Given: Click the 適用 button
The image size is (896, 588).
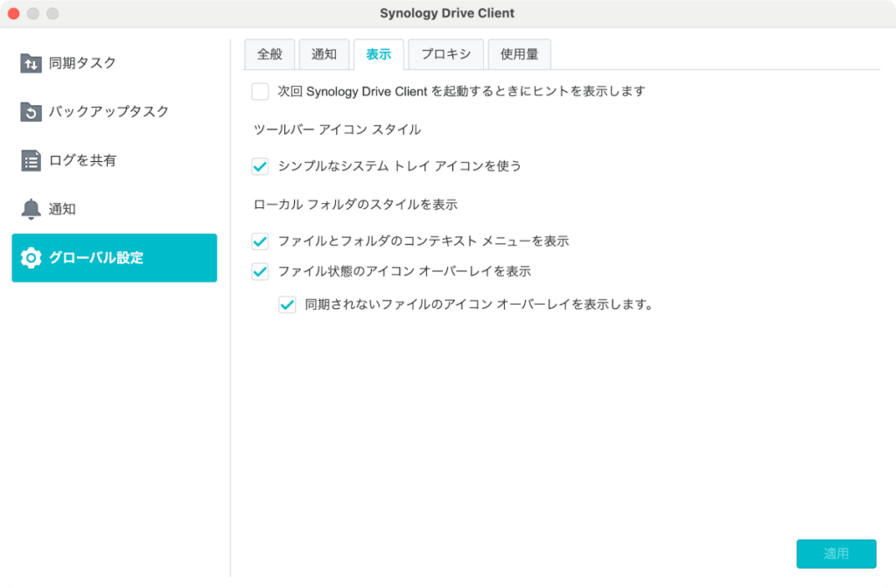Looking at the screenshot, I should pos(836,554).
